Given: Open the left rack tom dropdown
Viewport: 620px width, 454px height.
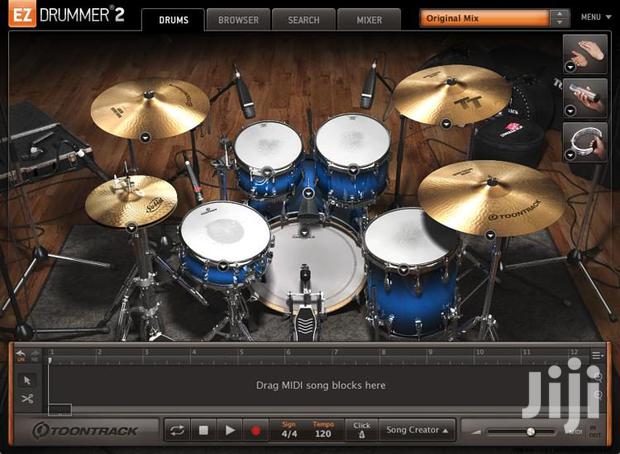Looking at the screenshot, I should (x=268, y=172).
